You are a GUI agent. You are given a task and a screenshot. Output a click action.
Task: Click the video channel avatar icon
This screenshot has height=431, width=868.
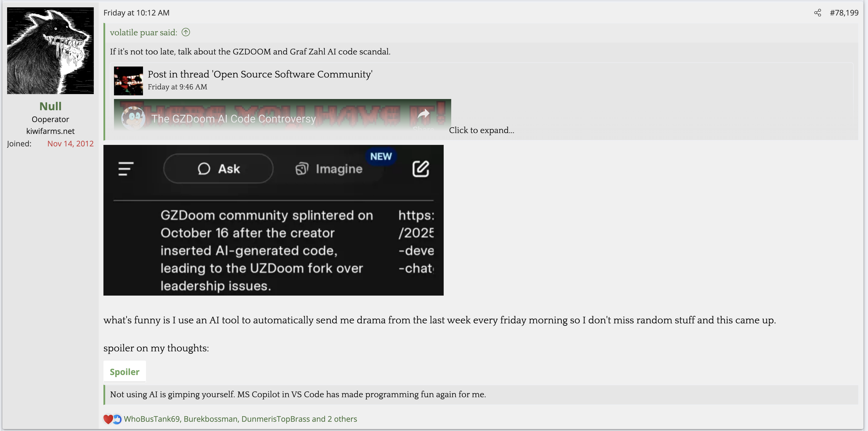pos(133,118)
